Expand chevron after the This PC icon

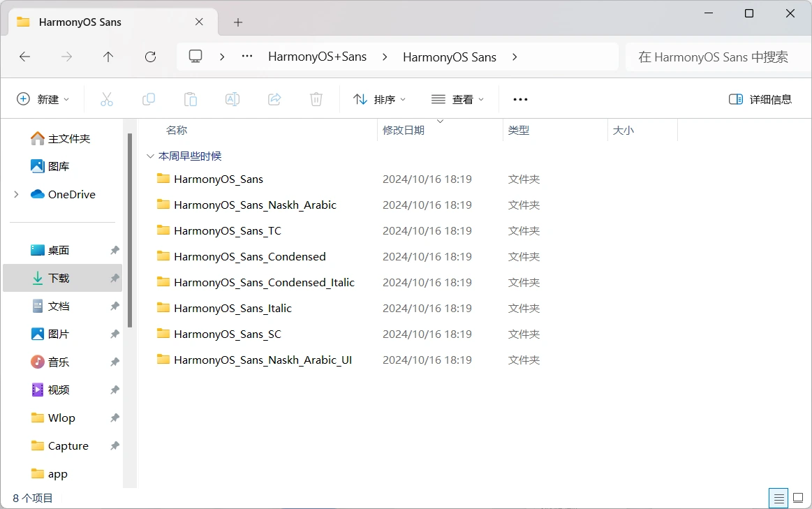(221, 57)
